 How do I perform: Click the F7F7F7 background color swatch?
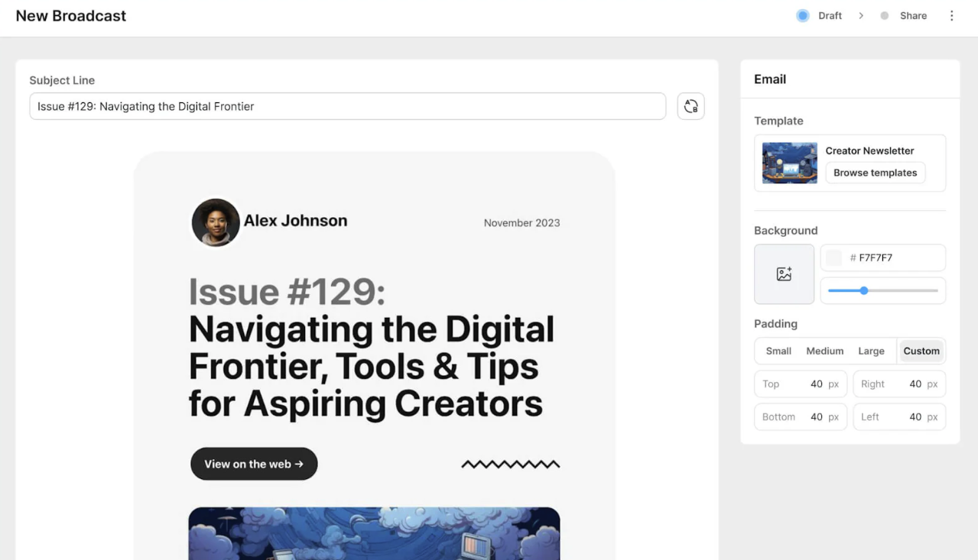coord(833,257)
